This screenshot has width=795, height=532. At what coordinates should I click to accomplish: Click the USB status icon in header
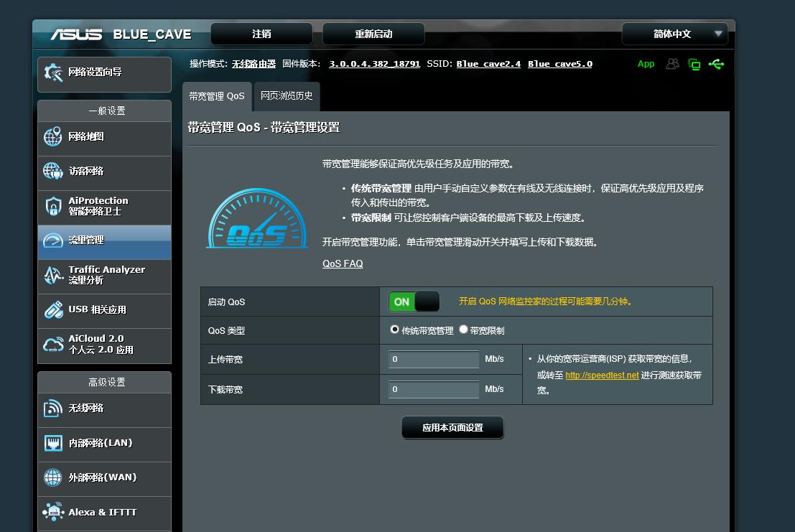[x=717, y=64]
